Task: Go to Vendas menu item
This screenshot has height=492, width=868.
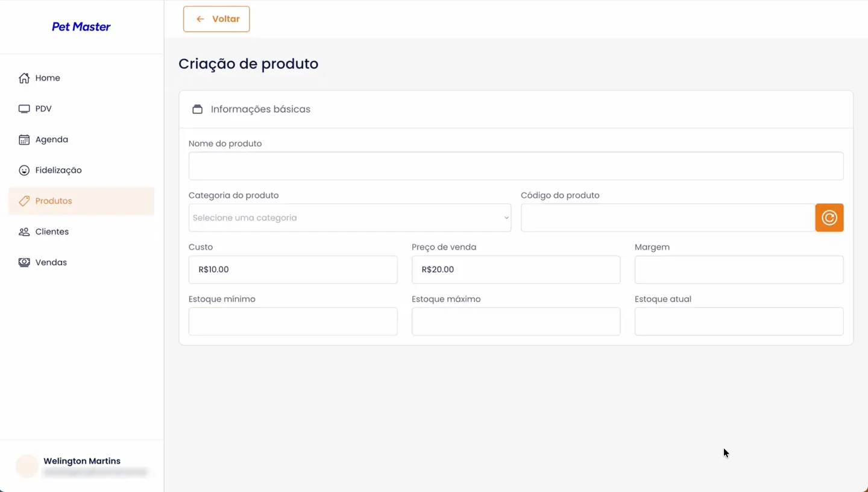Action: (x=81, y=262)
